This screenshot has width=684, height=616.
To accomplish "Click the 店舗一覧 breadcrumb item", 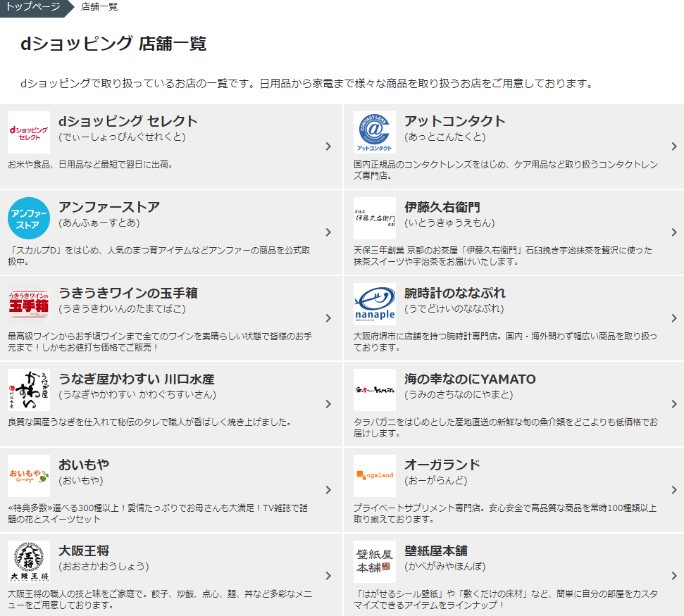I will click(x=99, y=6).
